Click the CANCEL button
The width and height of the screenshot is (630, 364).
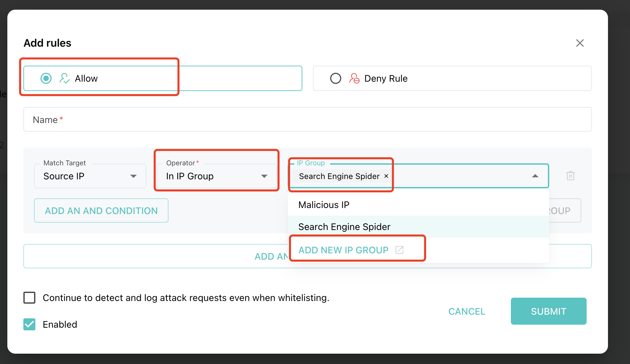pyautogui.click(x=467, y=311)
